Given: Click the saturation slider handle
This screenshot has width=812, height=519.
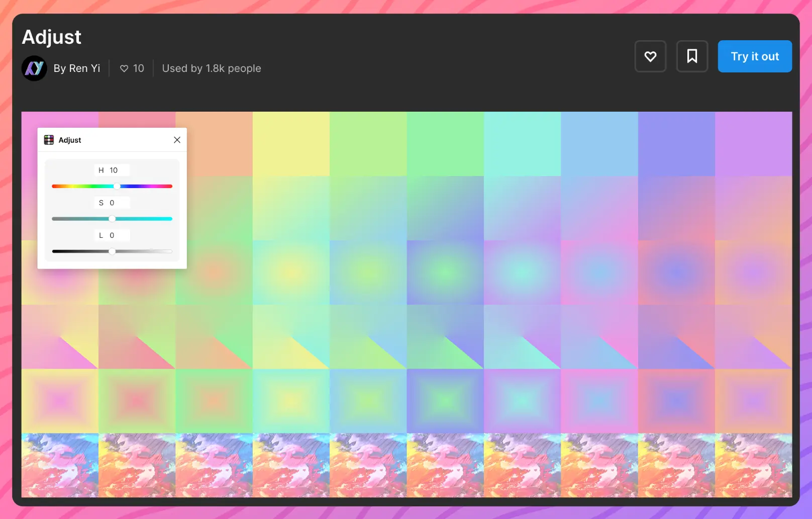Looking at the screenshot, I should [x=112, y=219].
